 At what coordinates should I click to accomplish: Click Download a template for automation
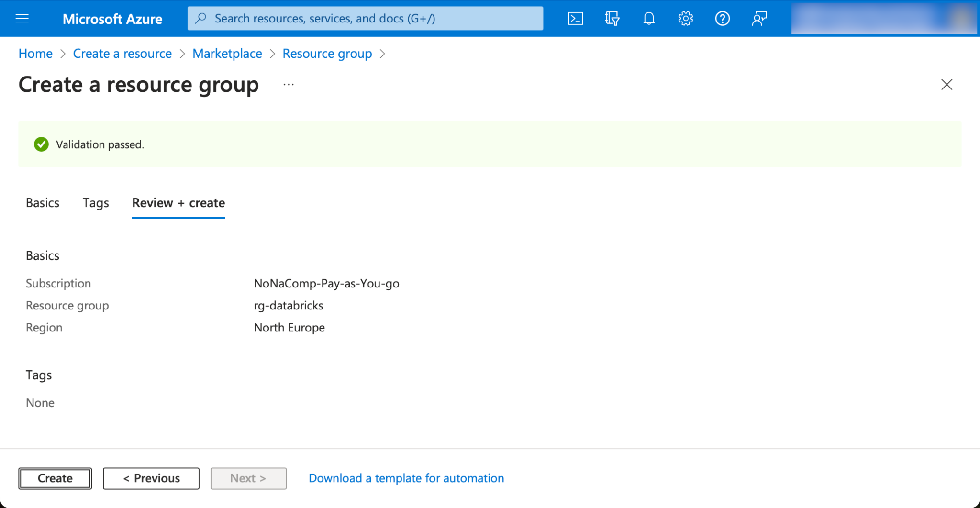pos(406,478)
